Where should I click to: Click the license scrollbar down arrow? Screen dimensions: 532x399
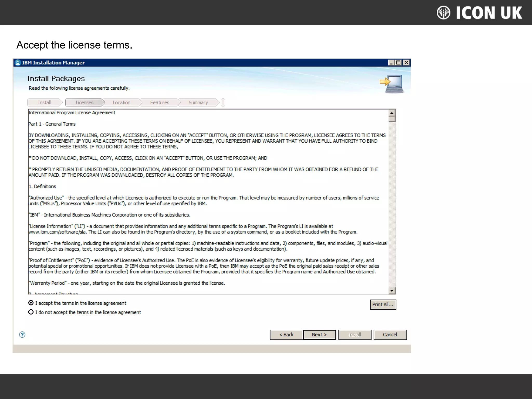pyautogui.click(x=392, y=291)
